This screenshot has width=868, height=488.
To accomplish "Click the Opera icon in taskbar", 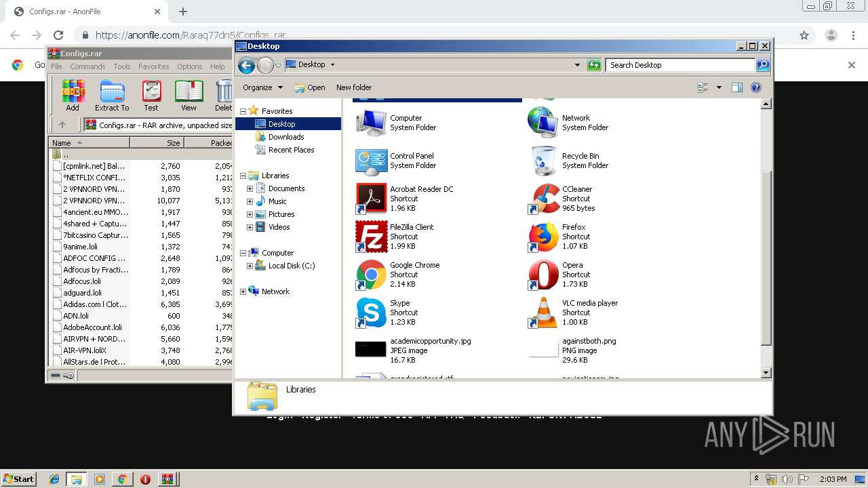I will pos(145,479).
